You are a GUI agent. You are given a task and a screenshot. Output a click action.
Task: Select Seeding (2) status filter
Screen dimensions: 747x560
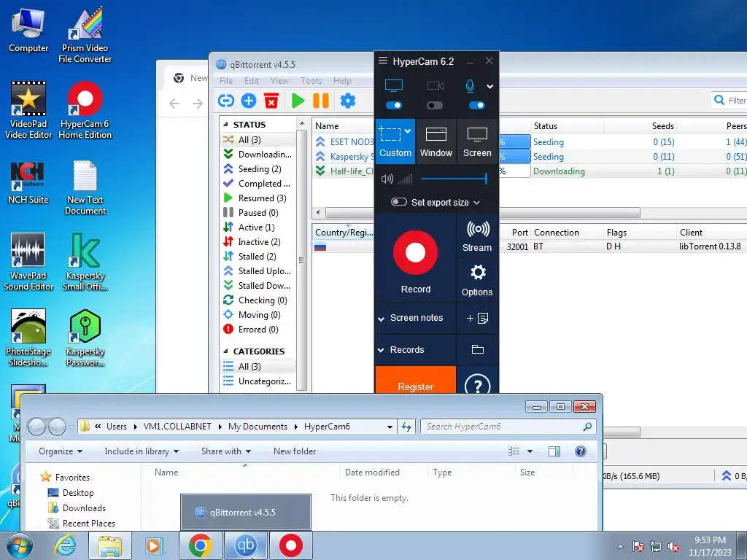pos(259,169)
